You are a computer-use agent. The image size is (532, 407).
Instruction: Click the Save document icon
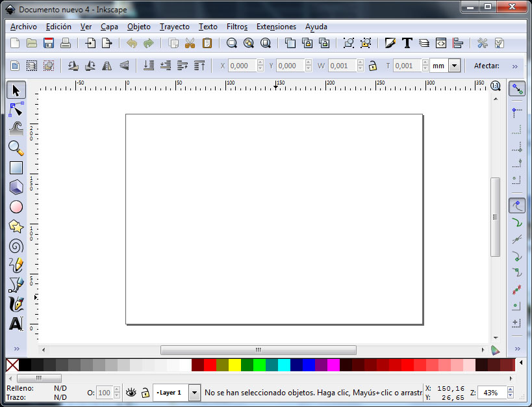click(49, 44)
